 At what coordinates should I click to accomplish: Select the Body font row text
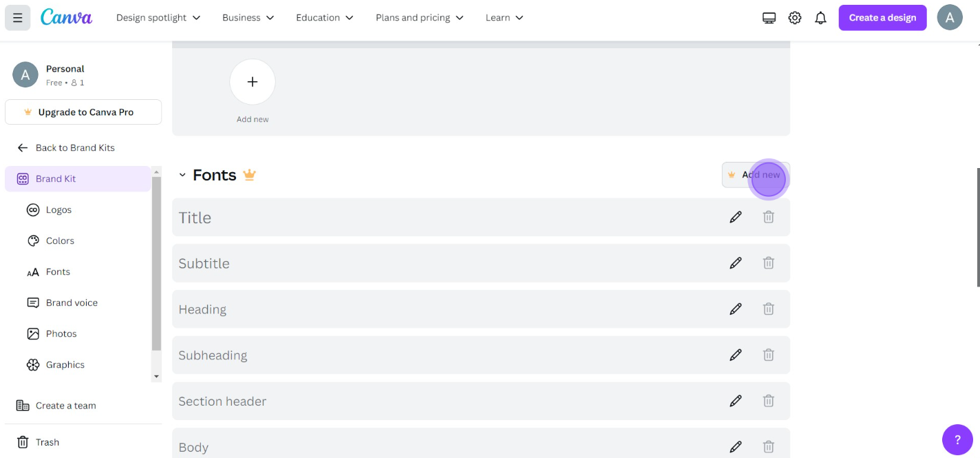193,447
